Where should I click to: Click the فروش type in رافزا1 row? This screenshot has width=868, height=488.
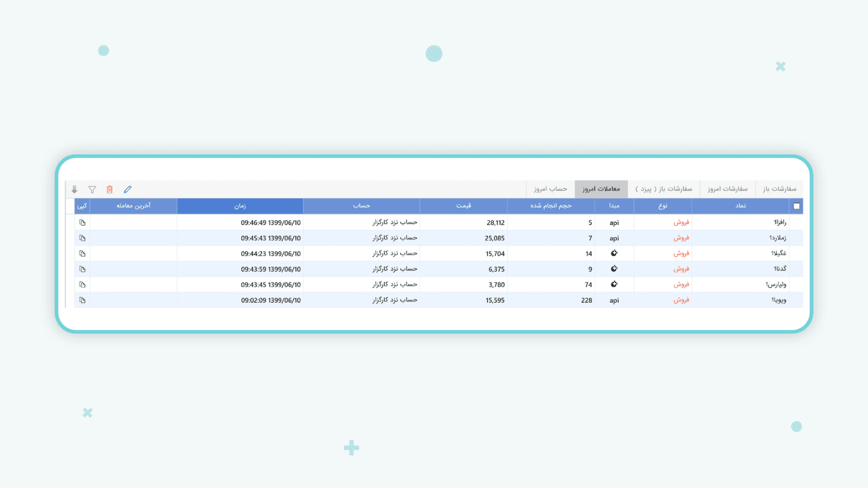[681, 222]
